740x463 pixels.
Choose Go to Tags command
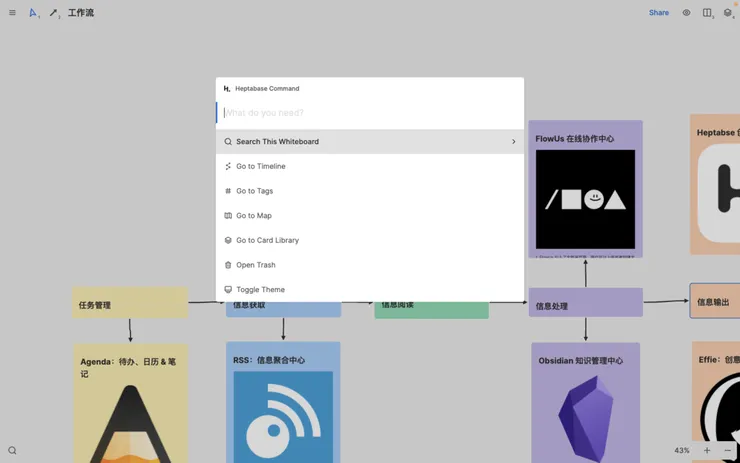coord(370,191)
